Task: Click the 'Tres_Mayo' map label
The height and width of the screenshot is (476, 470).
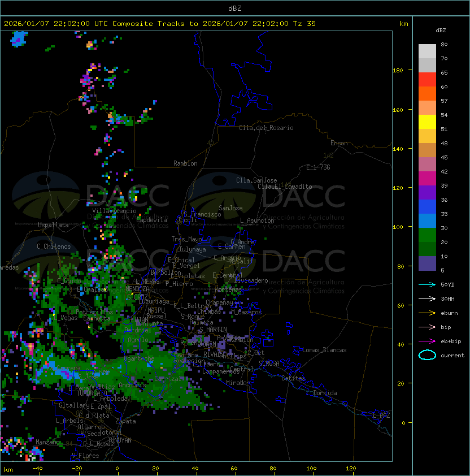Action: coord(186,239)
